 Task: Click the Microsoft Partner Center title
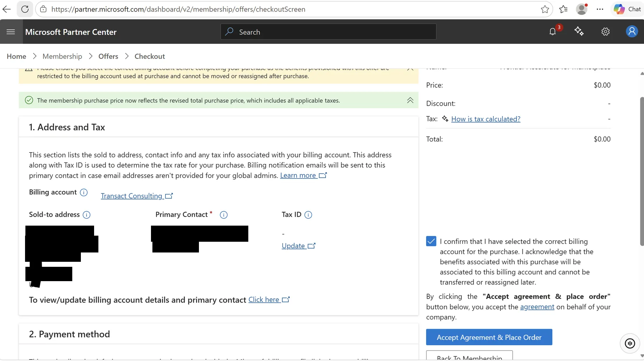point(71,32)
